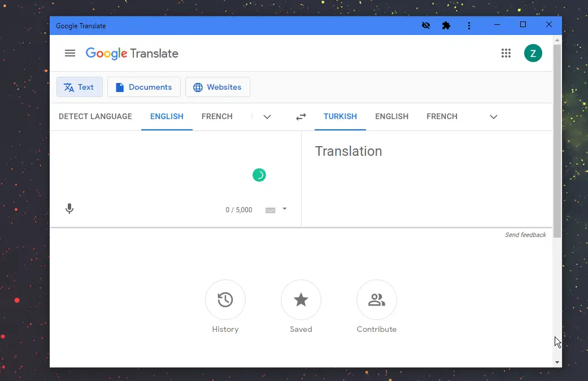The width and height of the screenshot is (588, 381).
Task: Click the Google Translate logo
Action: [132, 54]
